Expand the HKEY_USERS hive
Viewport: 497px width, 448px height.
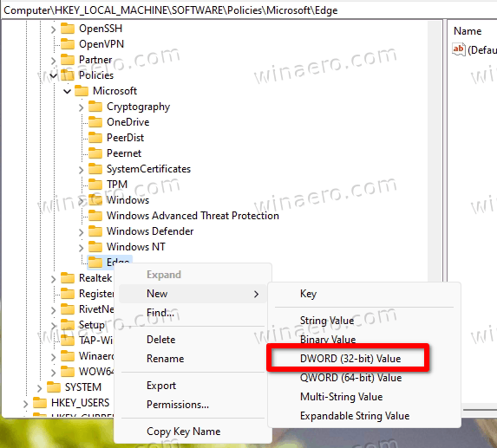coord(25,403)
